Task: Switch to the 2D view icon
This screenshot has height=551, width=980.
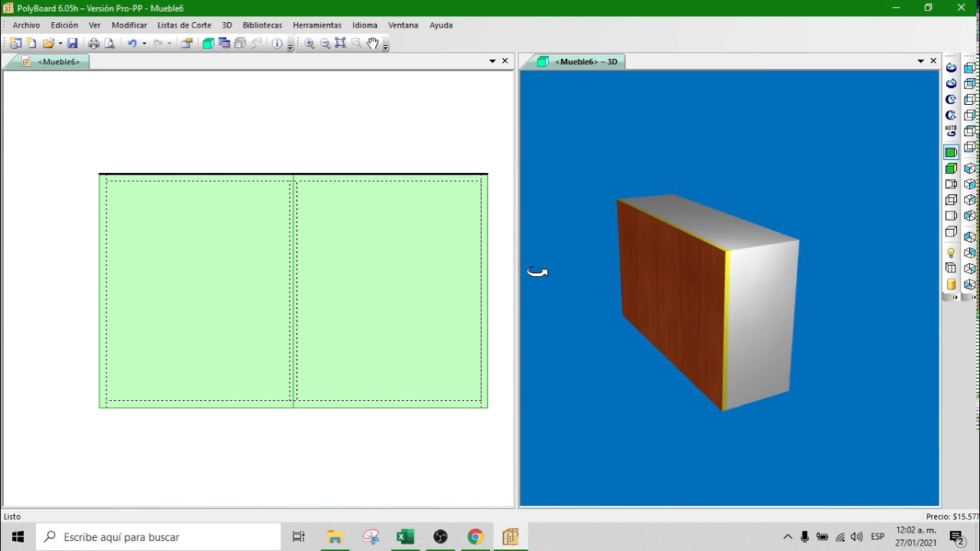Action: click(224, 44)
